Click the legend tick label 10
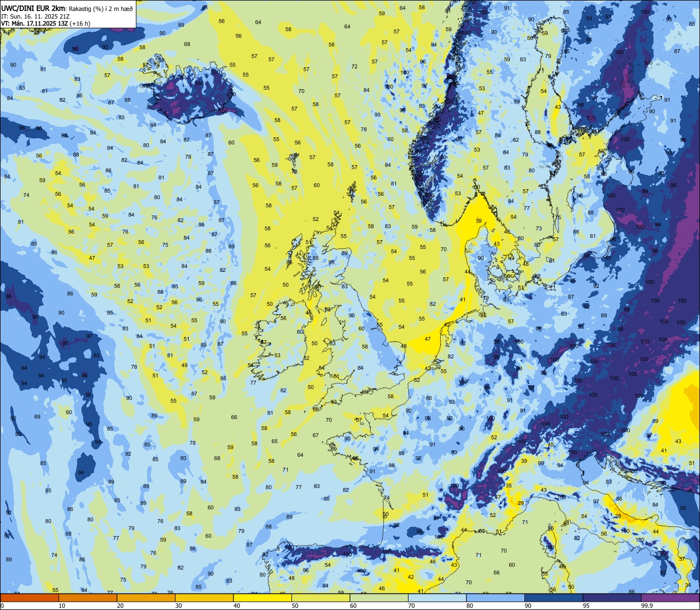 [x=62, y=606]
